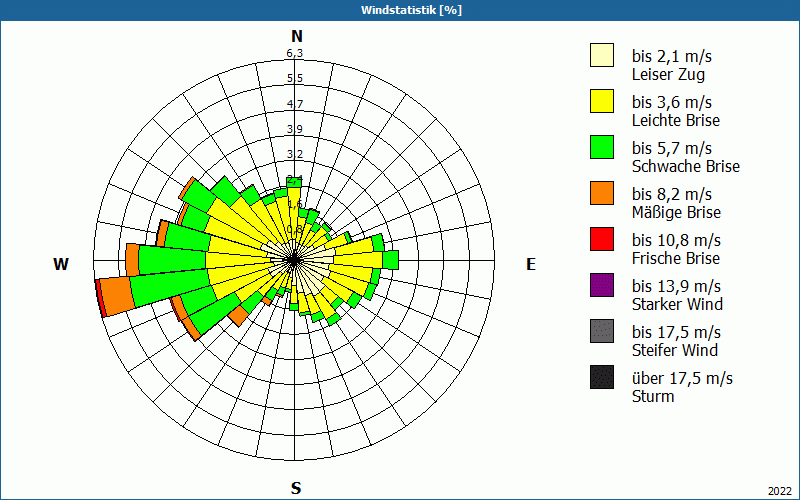Click the "bis 2,1 m/s" legend text
The width and height of the screenshot is (800, 500).
[x=672, y=56]
